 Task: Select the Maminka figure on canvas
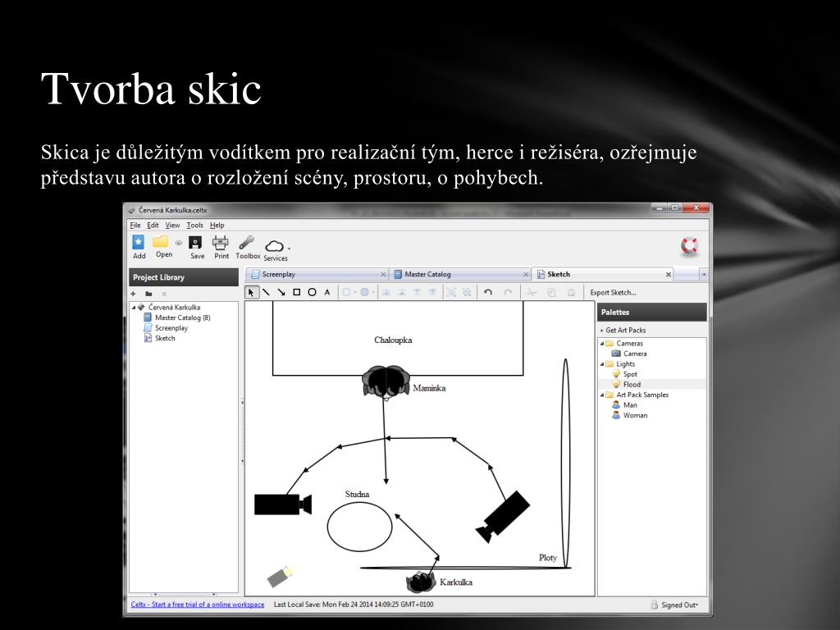386,382
